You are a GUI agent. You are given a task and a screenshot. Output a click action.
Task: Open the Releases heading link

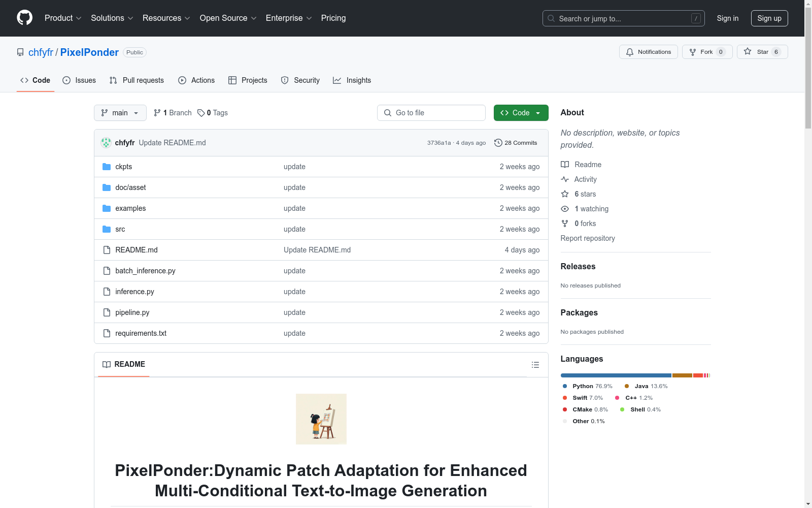click(578, 267)
